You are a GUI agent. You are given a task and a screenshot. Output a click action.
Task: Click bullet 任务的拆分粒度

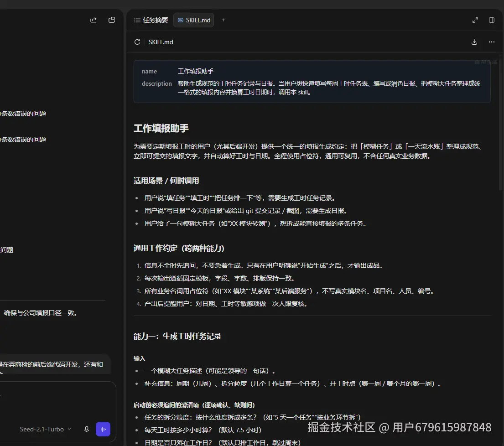pos(253,417)
